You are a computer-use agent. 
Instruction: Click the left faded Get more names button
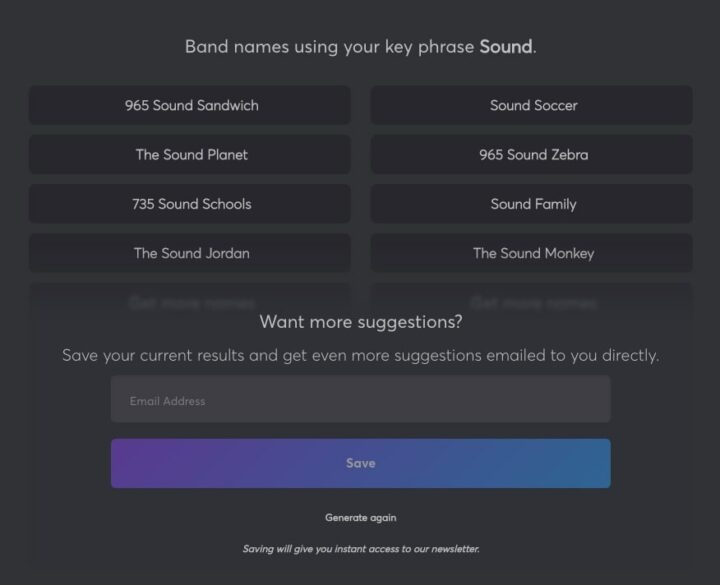pos(191,301)
